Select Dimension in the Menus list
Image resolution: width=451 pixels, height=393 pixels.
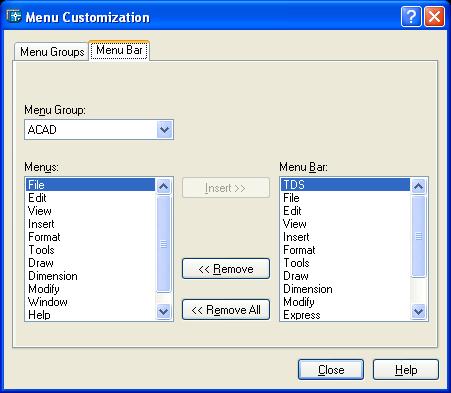click(90, 276)
